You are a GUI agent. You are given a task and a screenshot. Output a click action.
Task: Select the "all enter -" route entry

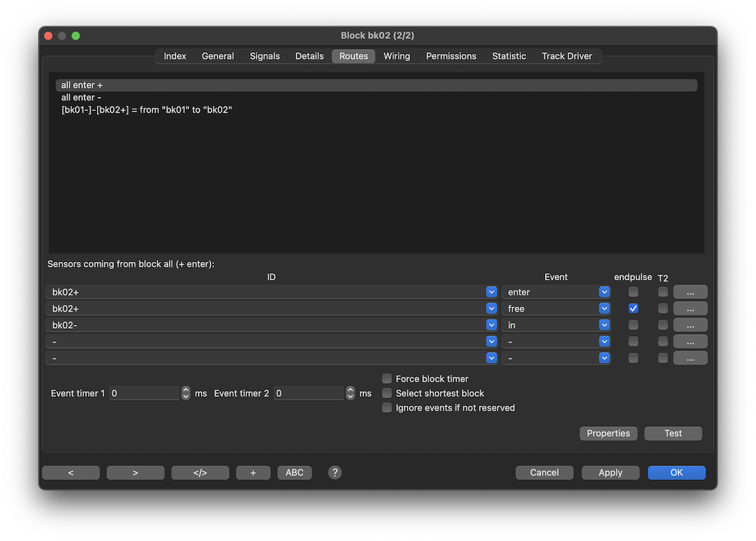point(81,98)
